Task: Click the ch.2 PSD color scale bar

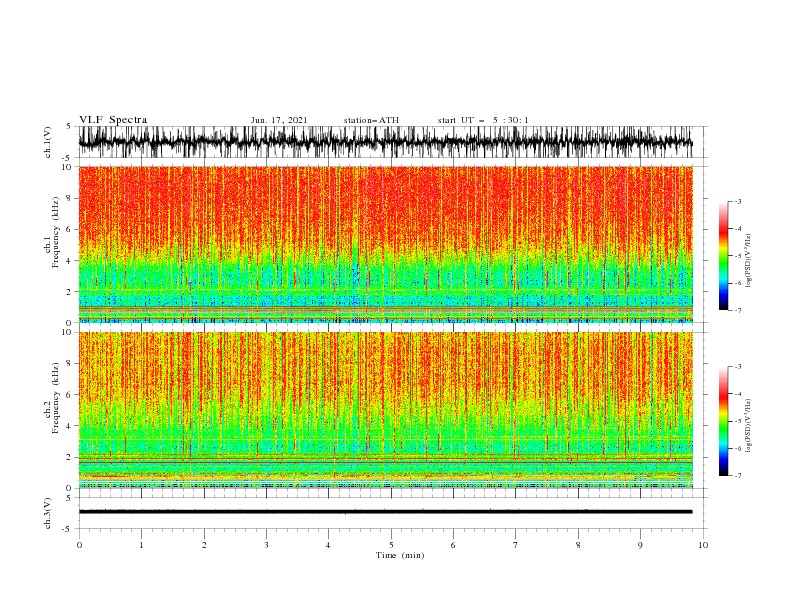Action: coord(723,421)
